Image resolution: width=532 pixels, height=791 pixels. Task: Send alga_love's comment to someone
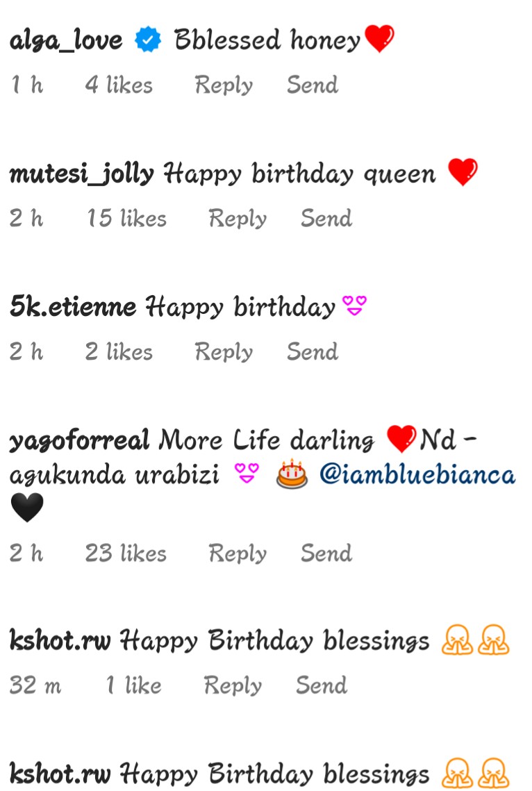[313, 85]
